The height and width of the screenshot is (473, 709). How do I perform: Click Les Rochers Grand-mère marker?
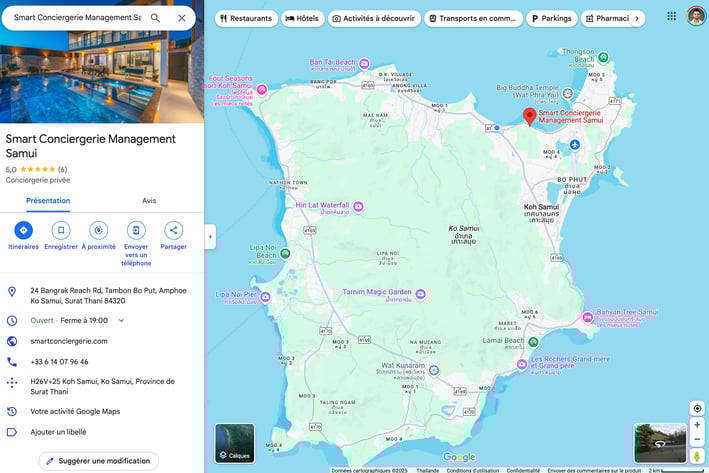point(522,364)
